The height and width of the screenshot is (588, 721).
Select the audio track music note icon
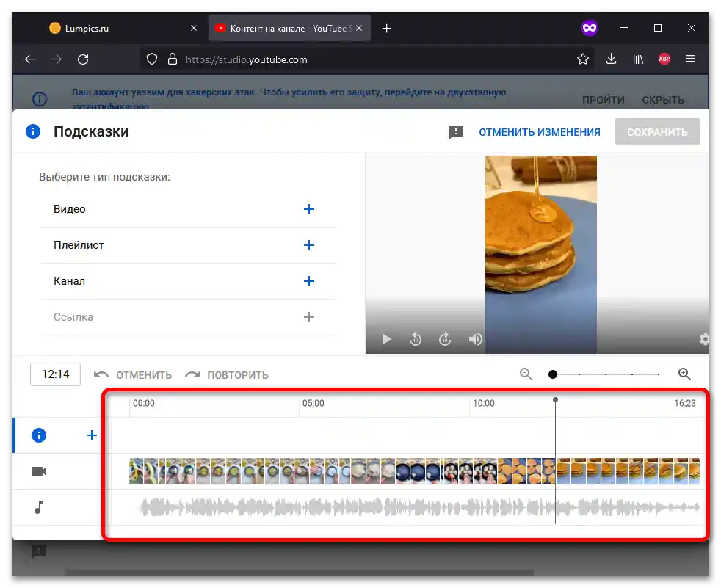coord(38,507)
